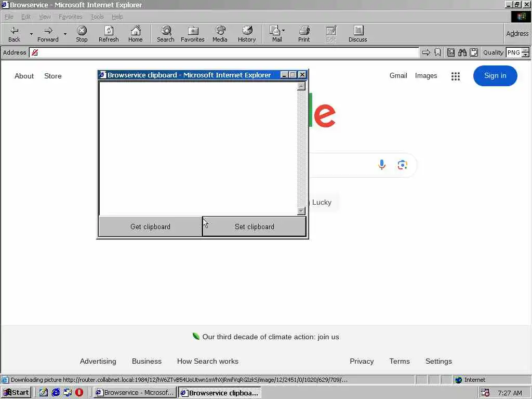532x399 pixels.
Task: Click the Quality PNG value field
Action: click(514, 52)
